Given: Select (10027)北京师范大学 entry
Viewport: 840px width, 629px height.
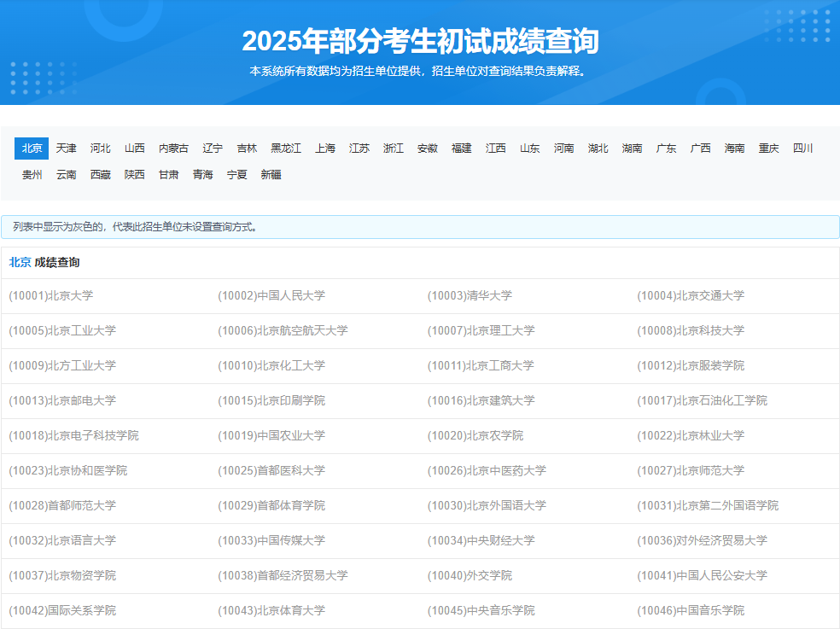Looking at the screenshot, I should tap(691, 470).
